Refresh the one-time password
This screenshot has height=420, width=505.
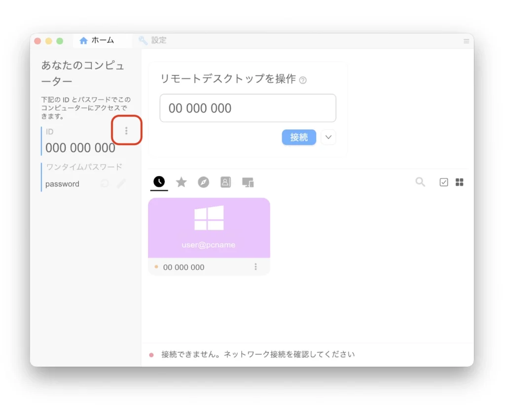[x=105, y=184]
